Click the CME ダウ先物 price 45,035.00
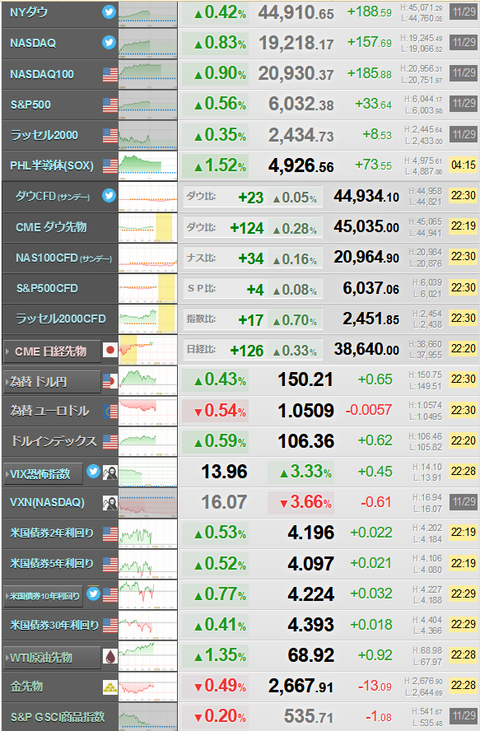 (366, 227)
